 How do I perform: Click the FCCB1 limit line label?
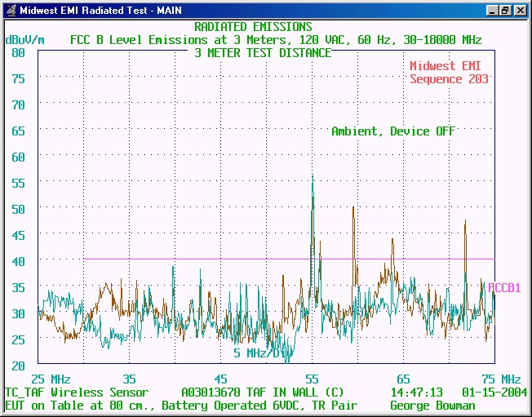point(504,288)
